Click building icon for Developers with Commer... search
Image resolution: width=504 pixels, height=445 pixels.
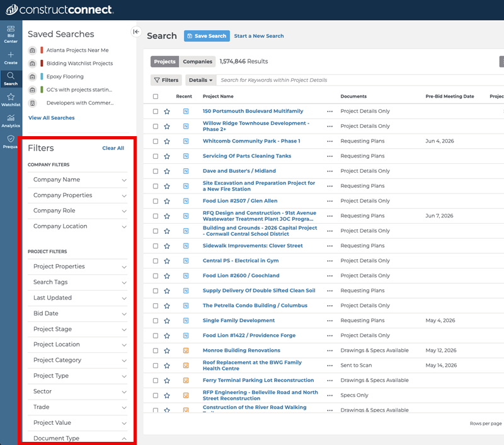tap(32, 103)
